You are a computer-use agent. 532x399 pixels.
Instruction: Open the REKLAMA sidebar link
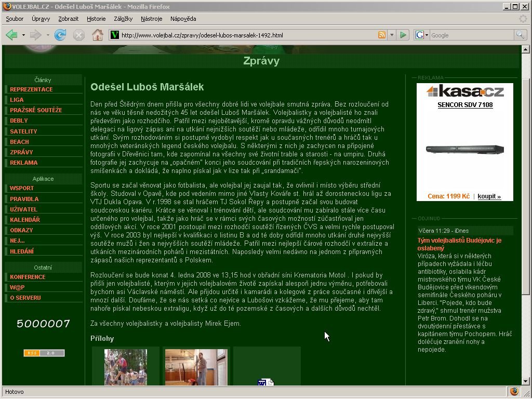pyautogui.click(x=24, y=163)
